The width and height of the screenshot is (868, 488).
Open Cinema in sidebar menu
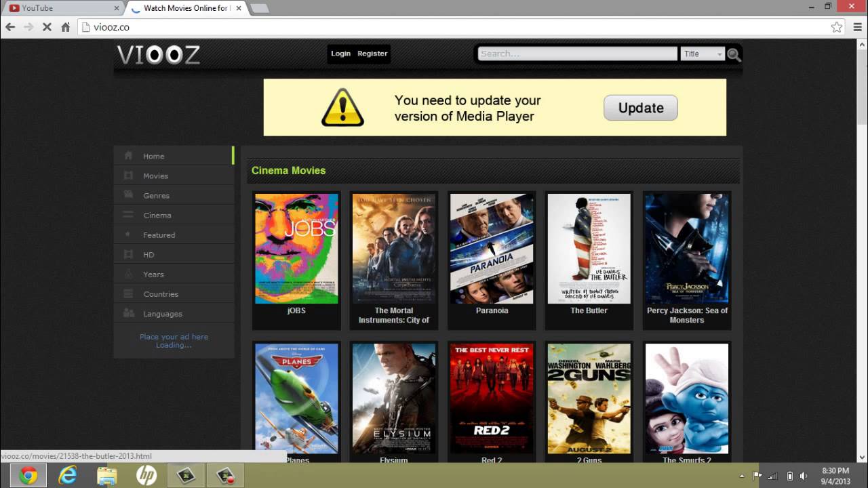[174, 215]
